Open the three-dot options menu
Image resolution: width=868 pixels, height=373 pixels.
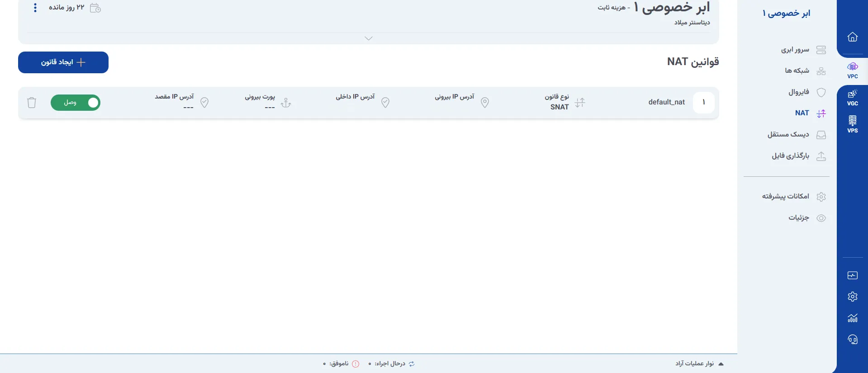35,8
